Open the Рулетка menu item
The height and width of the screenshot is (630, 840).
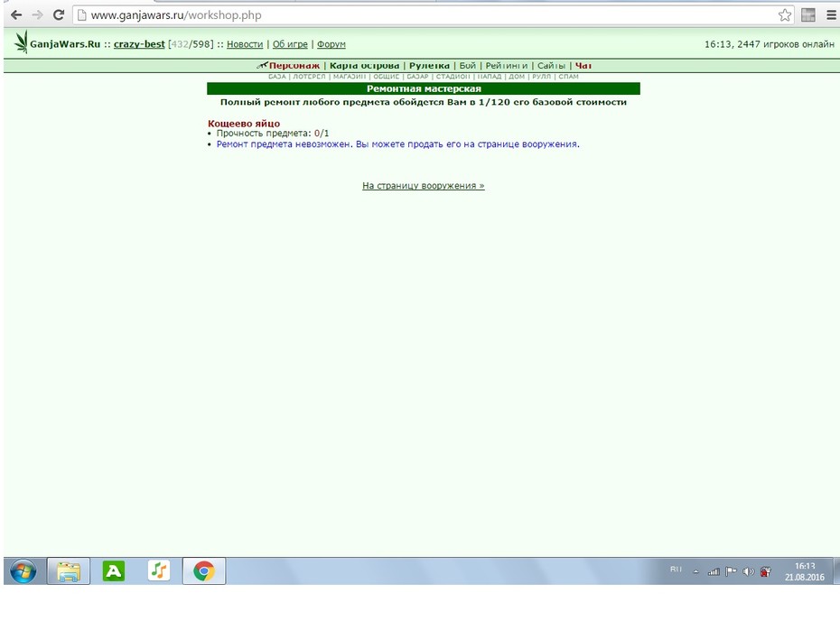tap(429, 65)
